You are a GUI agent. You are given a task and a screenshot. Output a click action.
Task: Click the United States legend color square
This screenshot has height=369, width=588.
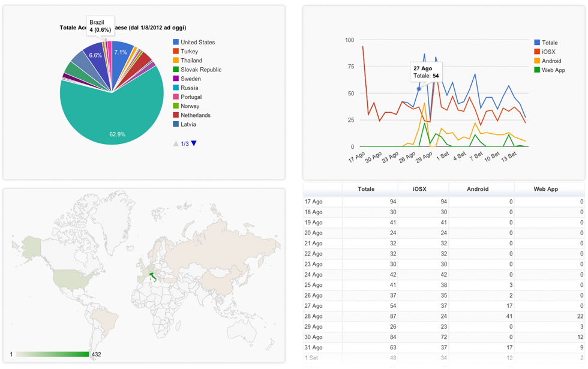point(175,42)
